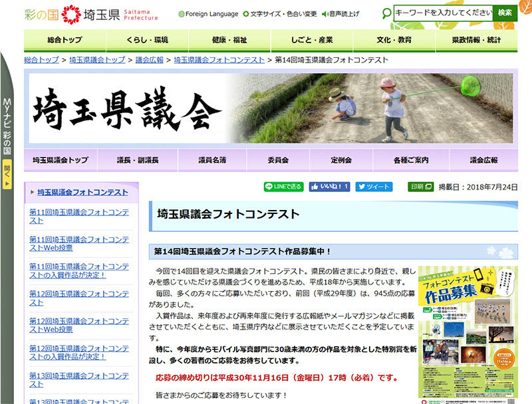The height and width of the screenshot is (404, 532).
Task: Open the 総合トップ main nav tab
Action: pyautogui.click(x=65, y=40)
